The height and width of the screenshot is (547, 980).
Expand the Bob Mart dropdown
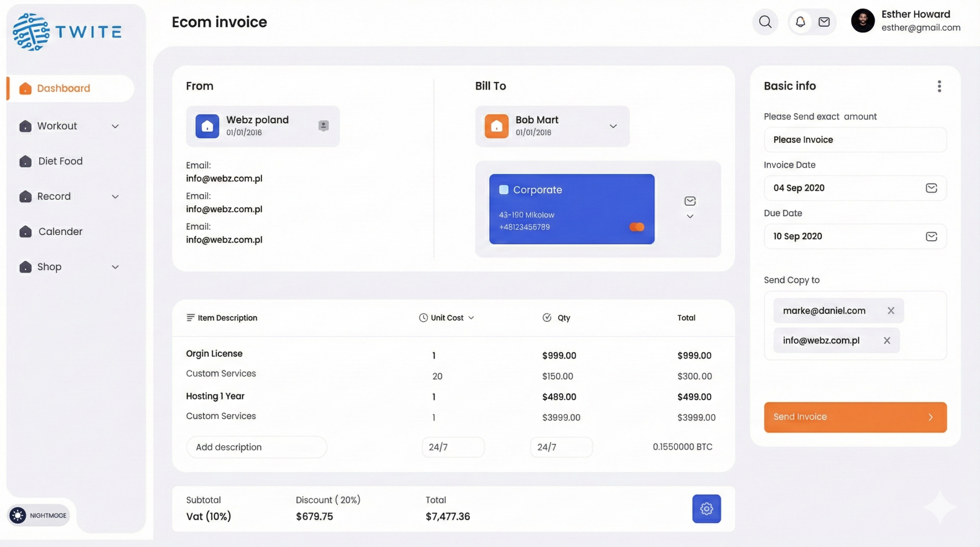pyautogui.click(x=613, y=126)
